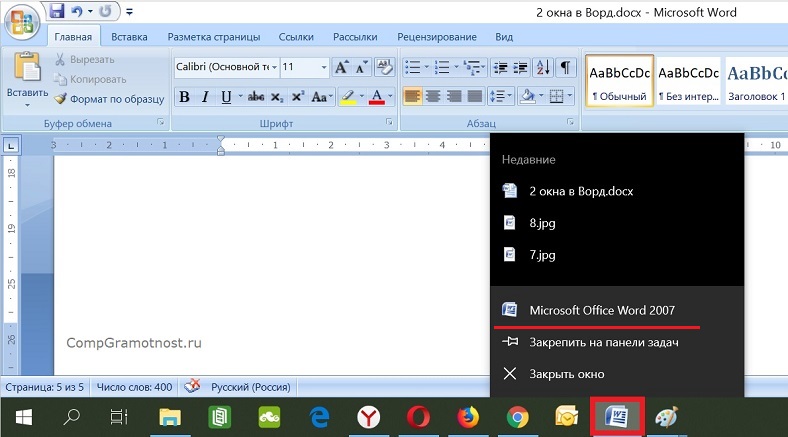The height and width of the screenshot is (437, 788).
Task: Click spell check icon in status bar
Action: pos(192,386)
